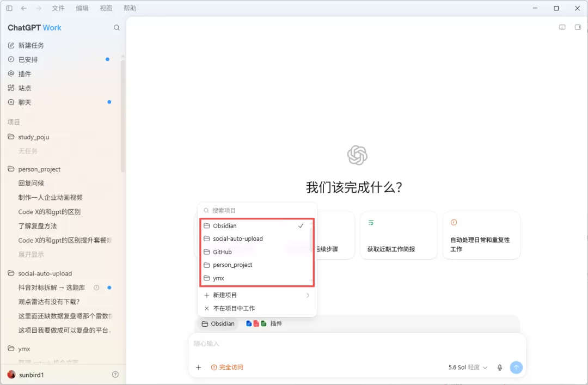Click the help question mark icon
Viewport: 588px width, 385px height.
(115, 374)
